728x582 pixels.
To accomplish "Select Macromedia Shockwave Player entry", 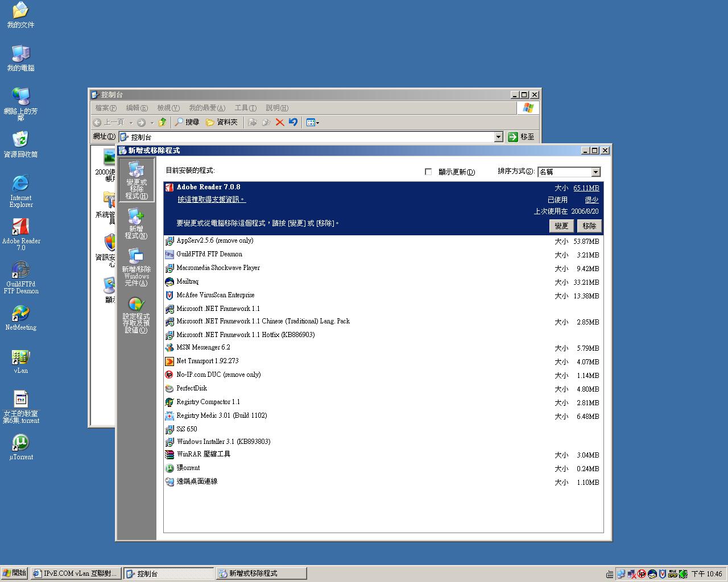I will pos(383,268).
